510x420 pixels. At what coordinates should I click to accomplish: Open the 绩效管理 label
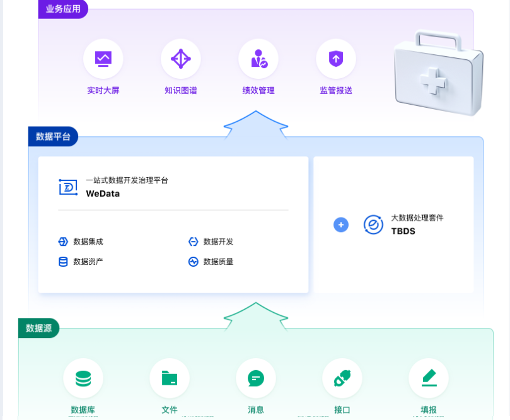point(258,90)
